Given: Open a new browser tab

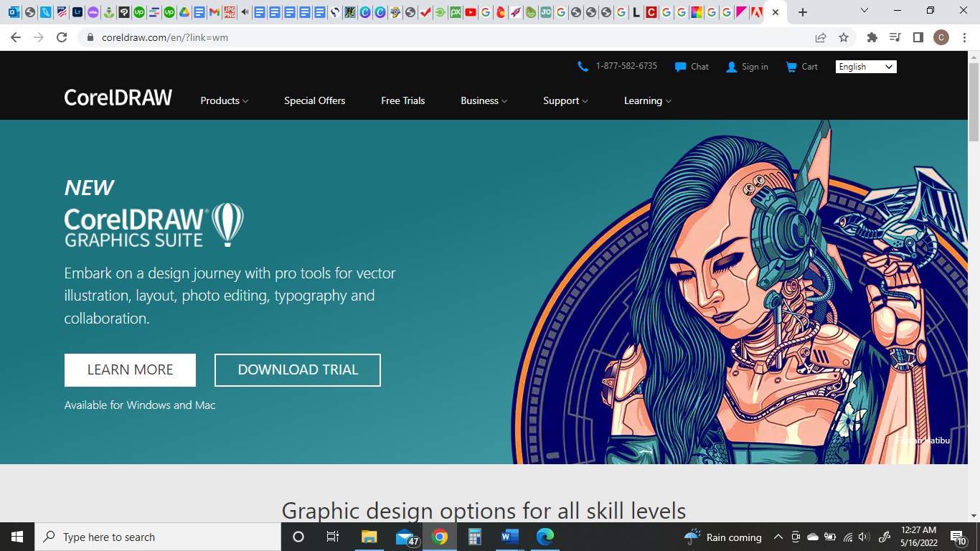Looking at the screenshot, I should pyautogui.click(x=803, y=12).
